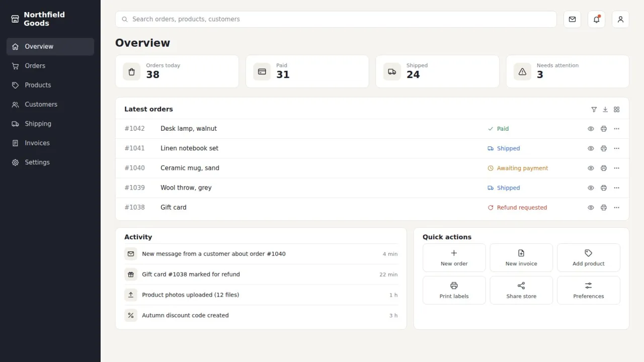Image resolution: width=644 pixels, height=362 pixels.
Task: Go to Orders in the sidebar
Action: (50, 66)
